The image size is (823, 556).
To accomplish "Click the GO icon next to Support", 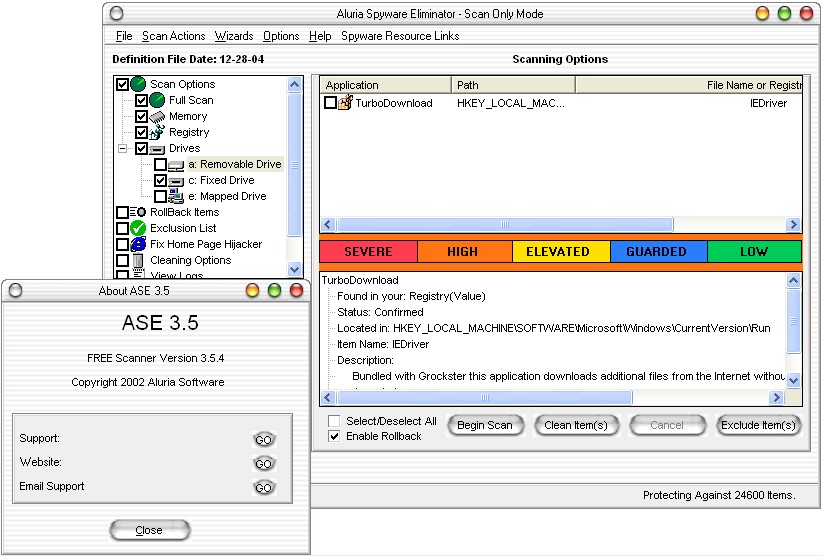I will click(x=263, y=439).
